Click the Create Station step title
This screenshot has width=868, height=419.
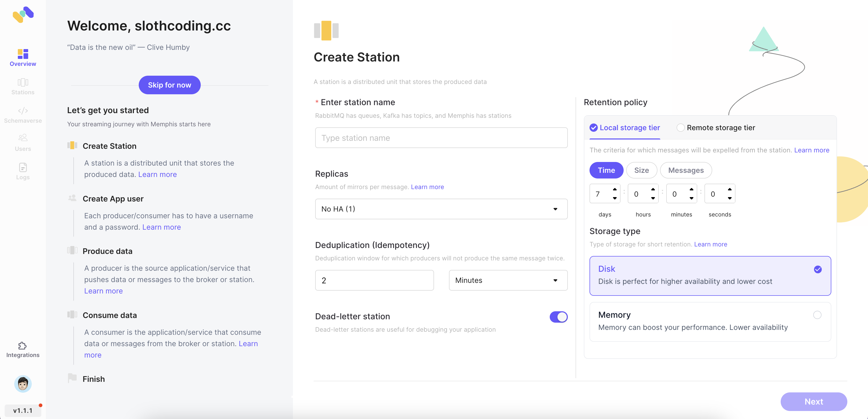tap(110, 146)
